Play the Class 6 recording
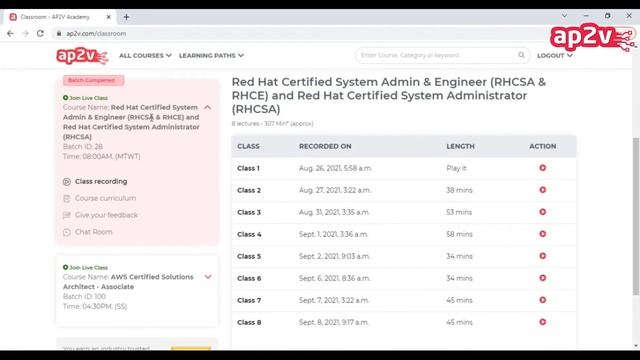The height and width of the screenshot is (360, 640). pyautogui.click(x=542, y=278)
